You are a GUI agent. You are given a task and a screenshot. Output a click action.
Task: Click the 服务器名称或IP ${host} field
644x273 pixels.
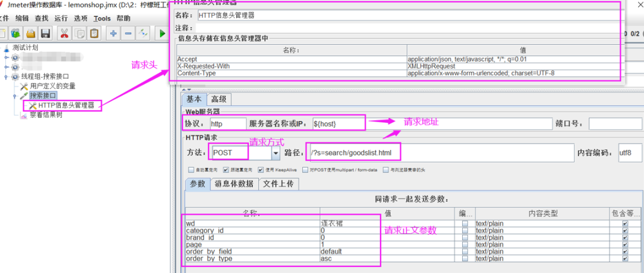pos(432,123)
